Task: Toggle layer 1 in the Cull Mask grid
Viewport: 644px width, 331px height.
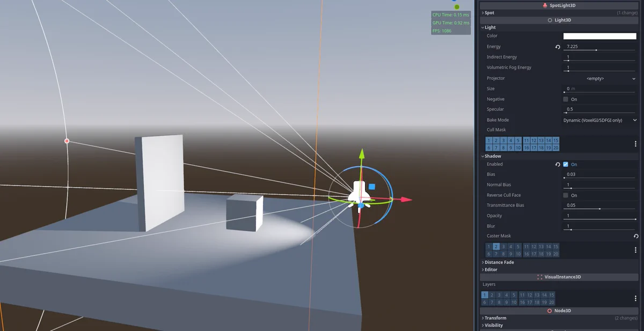Action: (x=489, y=141)
